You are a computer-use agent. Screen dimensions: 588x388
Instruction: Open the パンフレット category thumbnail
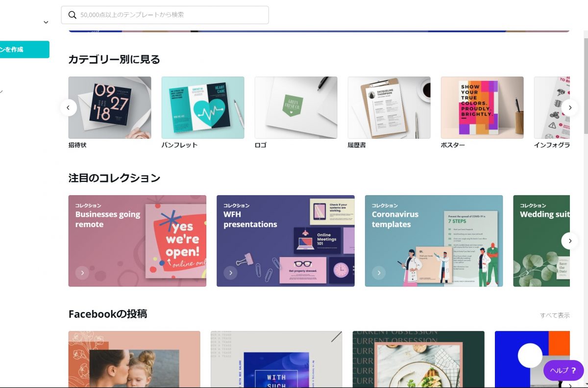coord(203,107)
